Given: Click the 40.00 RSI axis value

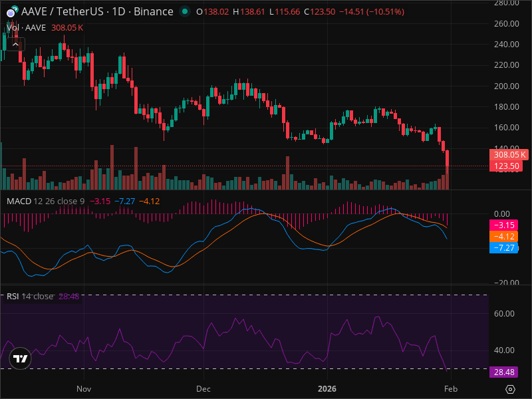Looking at the screenshot, I should [504, 350].
